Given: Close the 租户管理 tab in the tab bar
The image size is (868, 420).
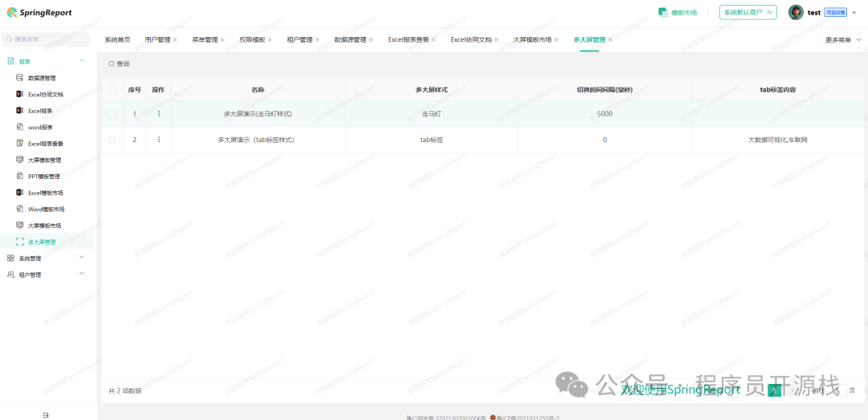Looking at the screenshot, I should (x=317, y=40).
